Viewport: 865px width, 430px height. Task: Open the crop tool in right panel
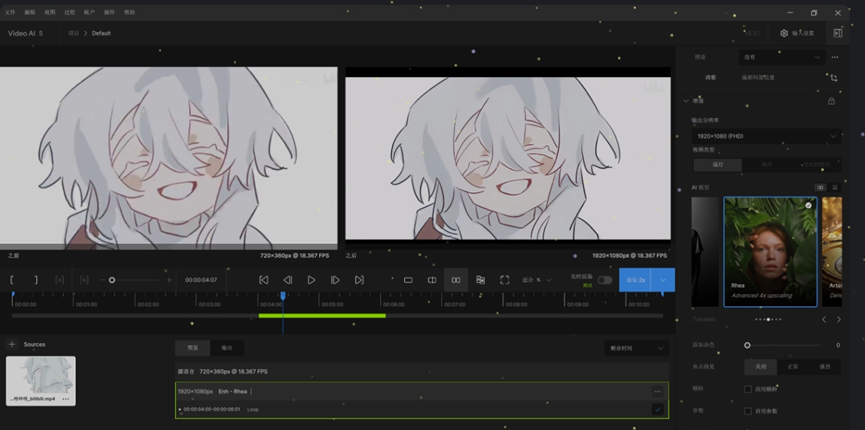(833, 77)
